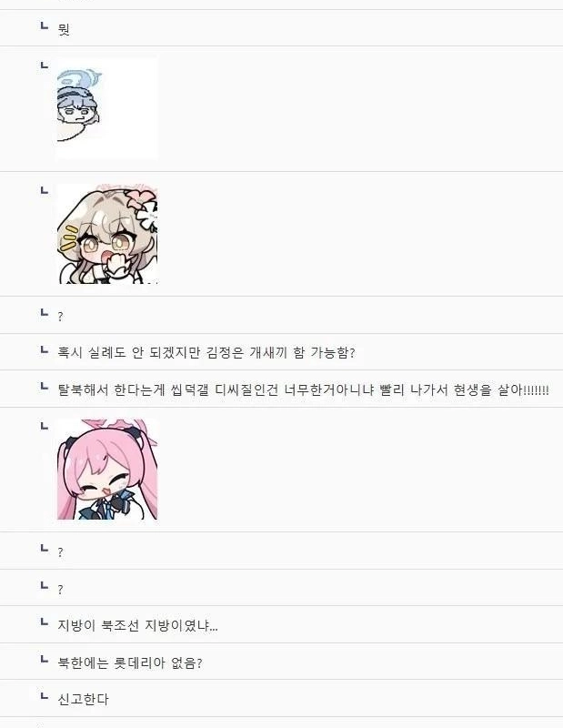Select the '북한에는 롯데리아 없음?' comment
The width and height of the screenshot is (563, 728).
(130, 662)
